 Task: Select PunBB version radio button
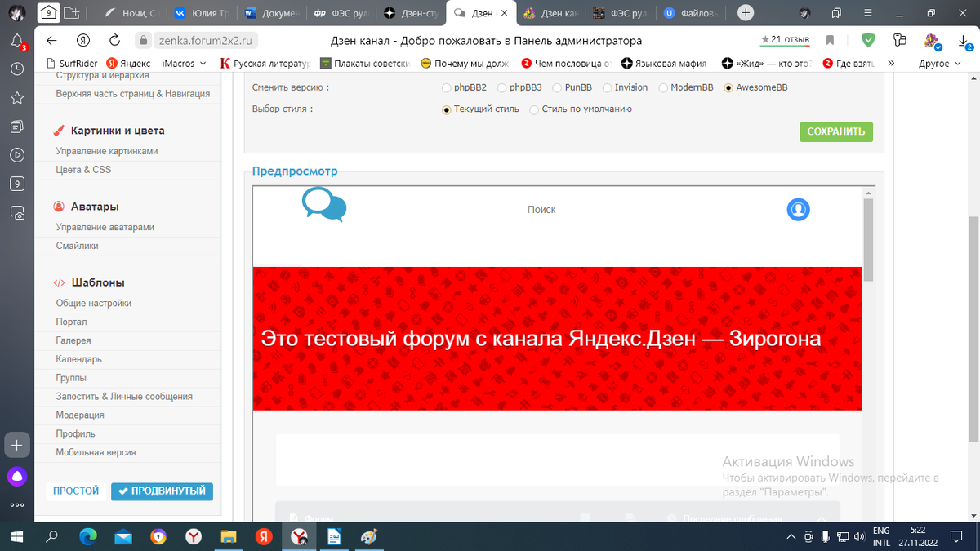556,87
